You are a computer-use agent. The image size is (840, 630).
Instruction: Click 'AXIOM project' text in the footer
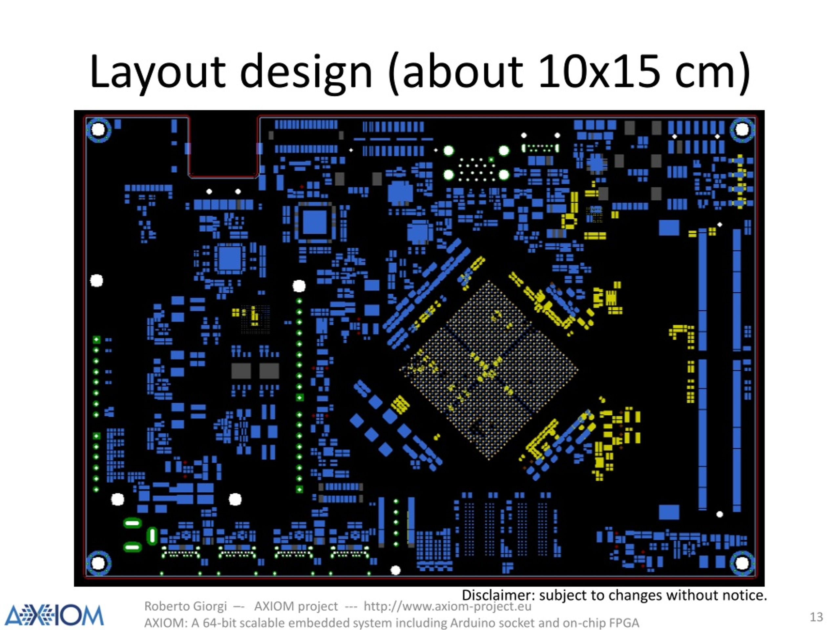(x=296, y=606)
